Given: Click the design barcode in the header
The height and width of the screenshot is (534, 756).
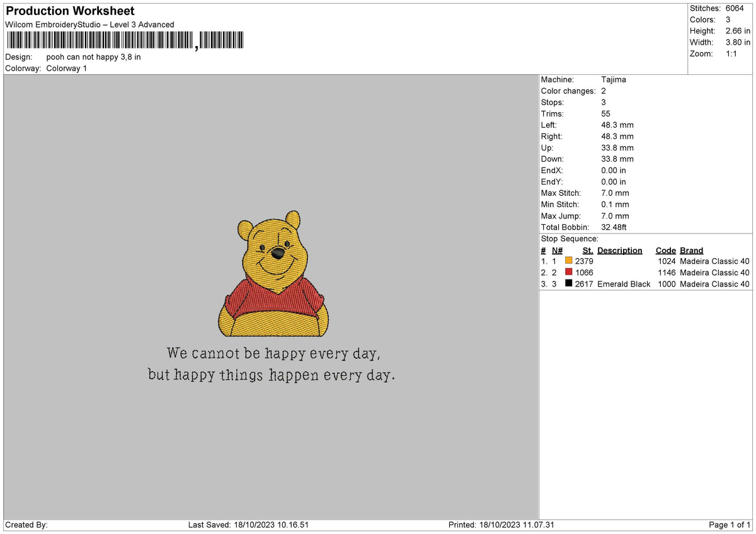Looking at the screenshot, I should point(124,40).
